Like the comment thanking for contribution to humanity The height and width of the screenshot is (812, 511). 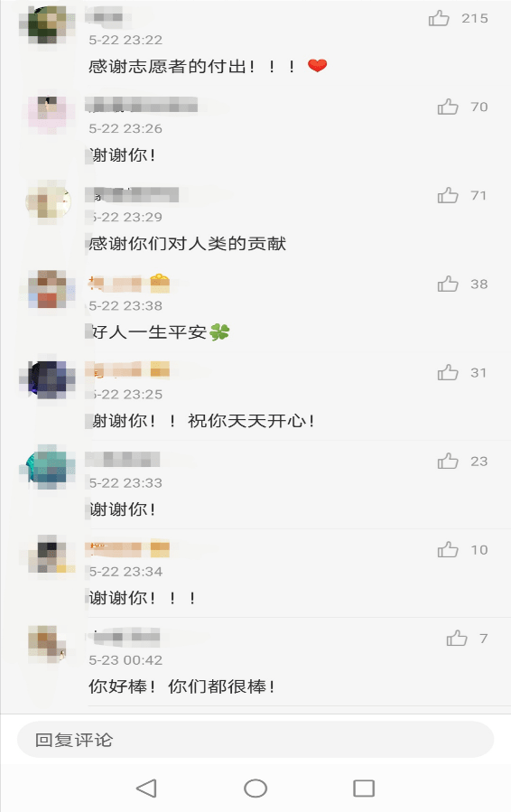point(448,195)
